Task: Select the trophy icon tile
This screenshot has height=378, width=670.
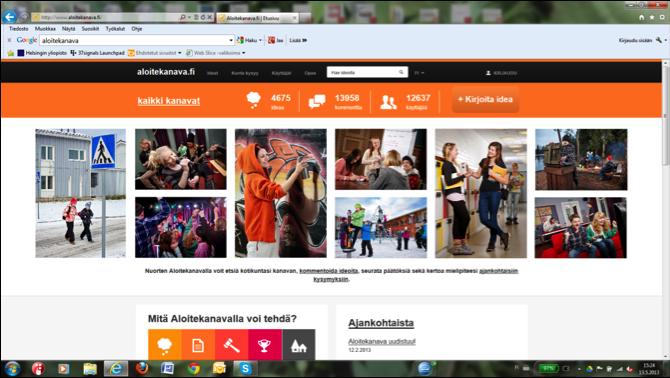Action: (264, 345)
